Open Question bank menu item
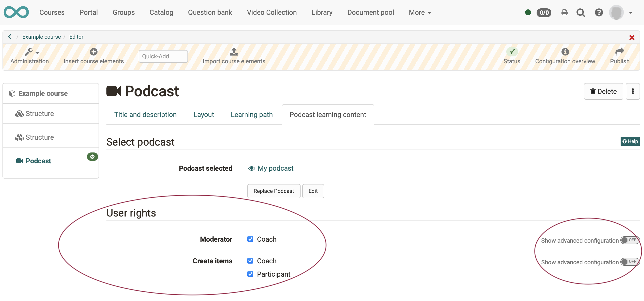 point(210,13)
